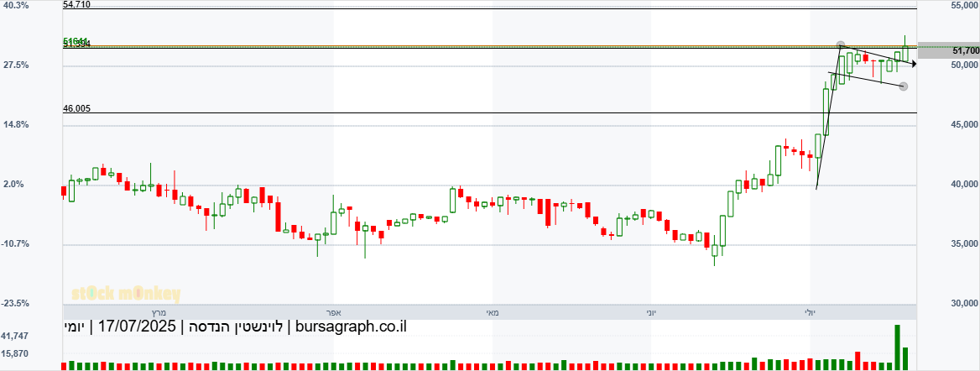Click the 15,870 volume scale label
This screenshot has height=371, width=980.
click(15, 353)
